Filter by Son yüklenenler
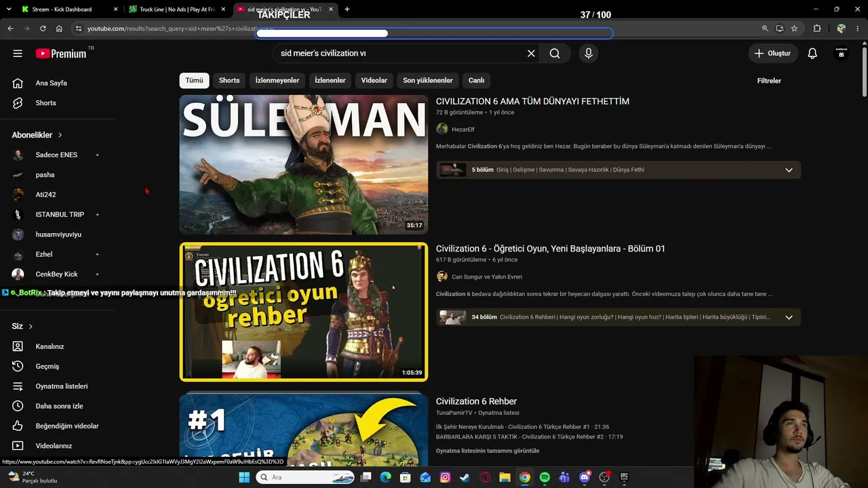Screen dimensions: 868x488 pos(428,80)
